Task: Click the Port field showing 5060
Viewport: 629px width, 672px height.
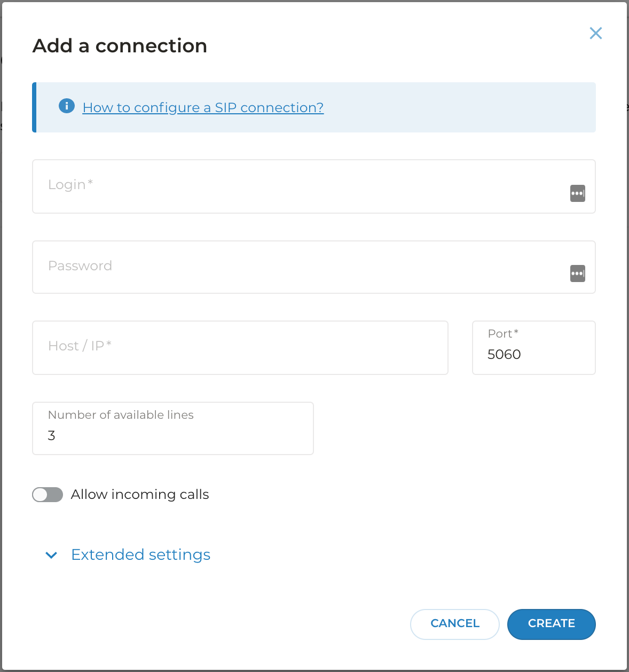Action: coord(534,355)
